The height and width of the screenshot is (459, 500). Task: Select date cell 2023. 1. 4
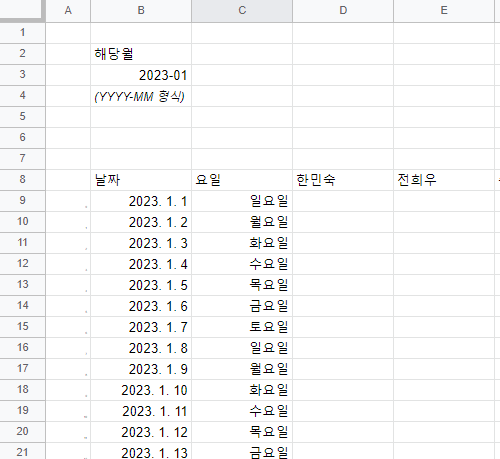point(141,264)
